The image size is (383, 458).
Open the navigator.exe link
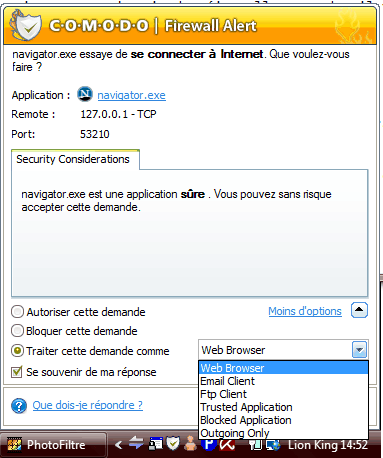(x=131, y=95)
